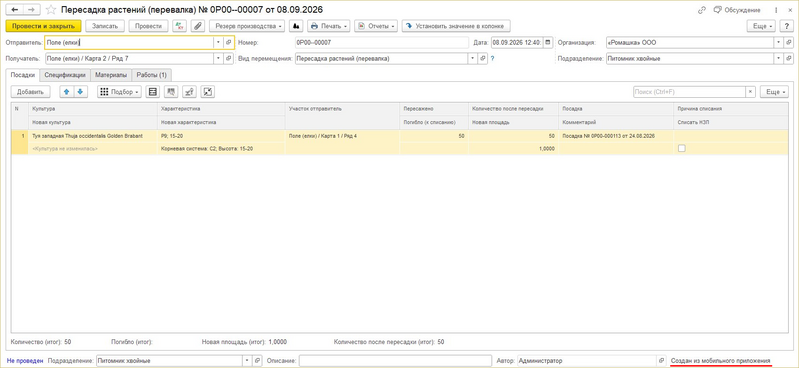Click Провести button
The image size is (799, 368).
pyautogui.click(x=148, y=25)
